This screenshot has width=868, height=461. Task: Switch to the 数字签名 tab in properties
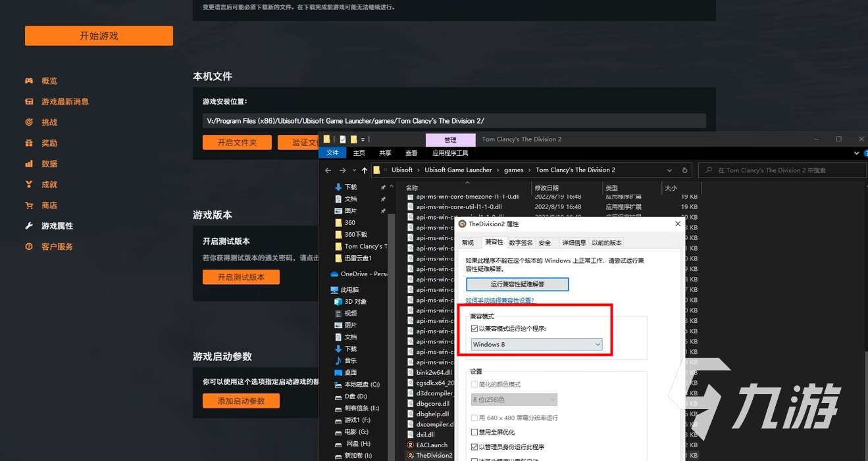point(521,243)
